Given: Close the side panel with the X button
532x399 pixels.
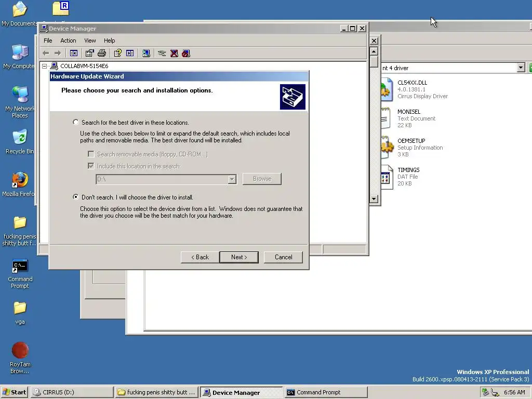Looking at the screenshot, I should pyautogui.click(x=374, y=41).
